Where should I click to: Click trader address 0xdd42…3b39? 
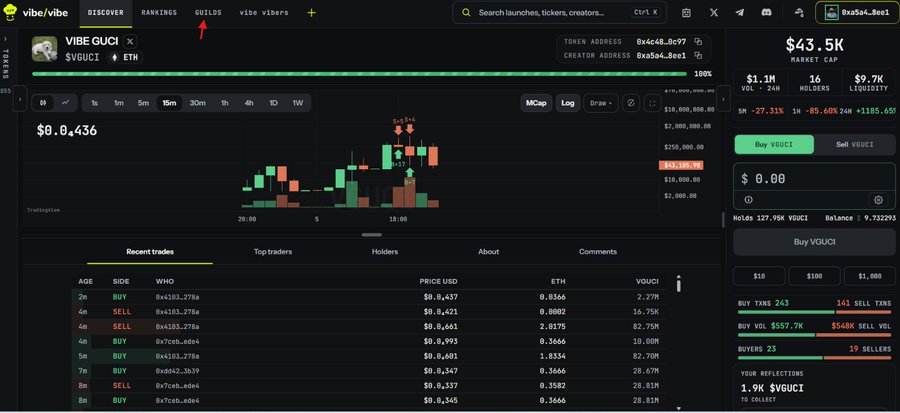[177, 371]
